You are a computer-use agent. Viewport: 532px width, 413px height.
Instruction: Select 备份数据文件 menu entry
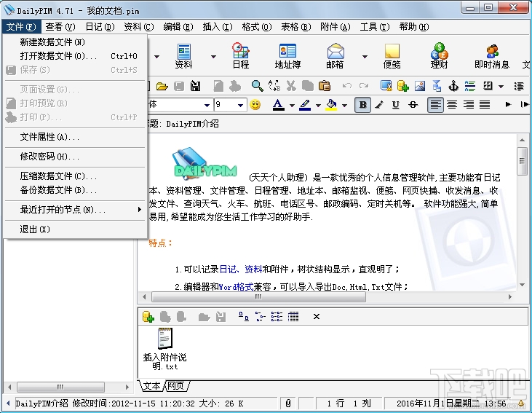pos(75,190)
